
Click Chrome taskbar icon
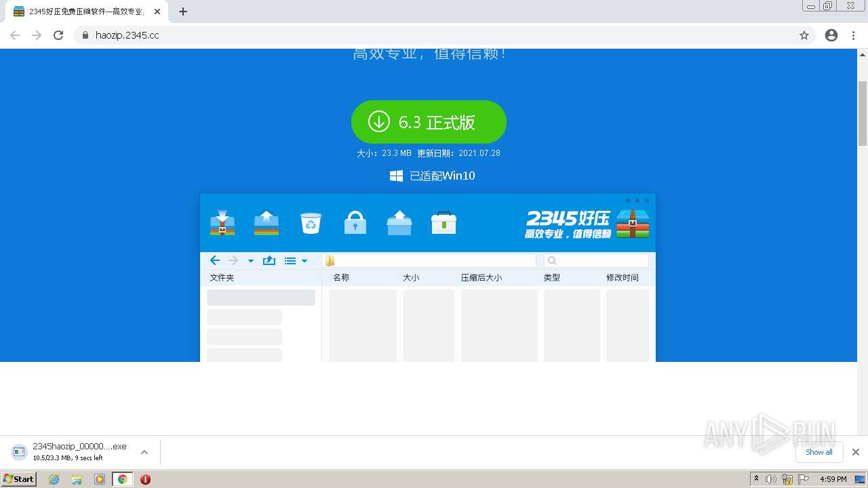tap(123, 479)
